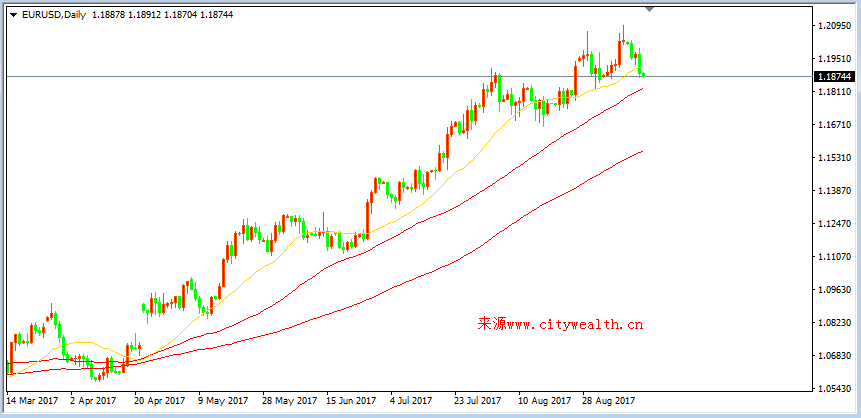Image resolution: width=861 pixels, height=418 pixels.
Task: Click the 1.05430 price scale label
Action: 835,389
